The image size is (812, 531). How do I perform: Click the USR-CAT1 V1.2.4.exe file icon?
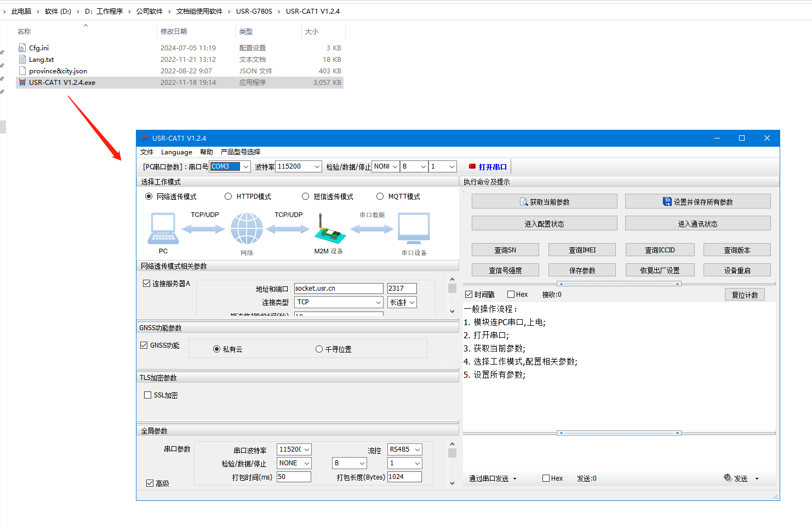22,83
